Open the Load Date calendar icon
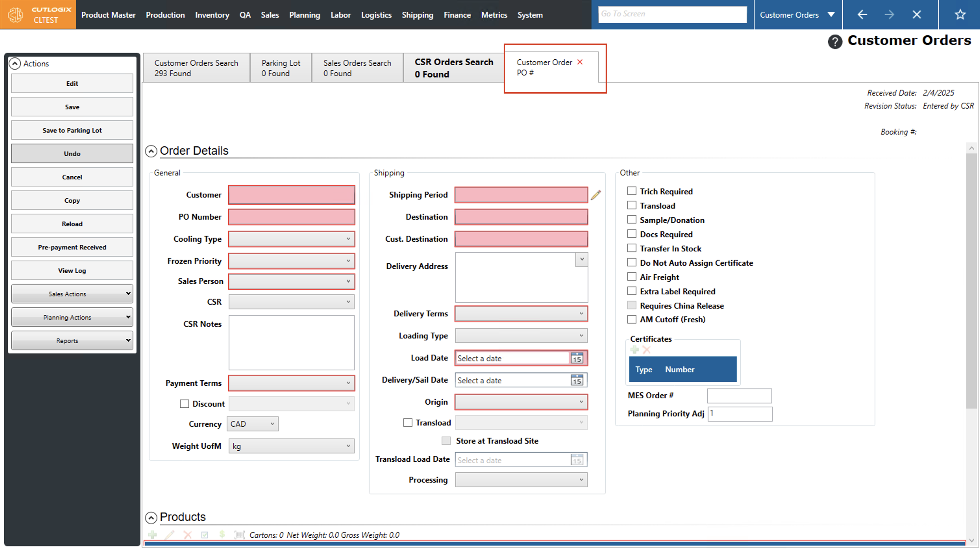Screen dimensions: 980x549 [577, 358]
